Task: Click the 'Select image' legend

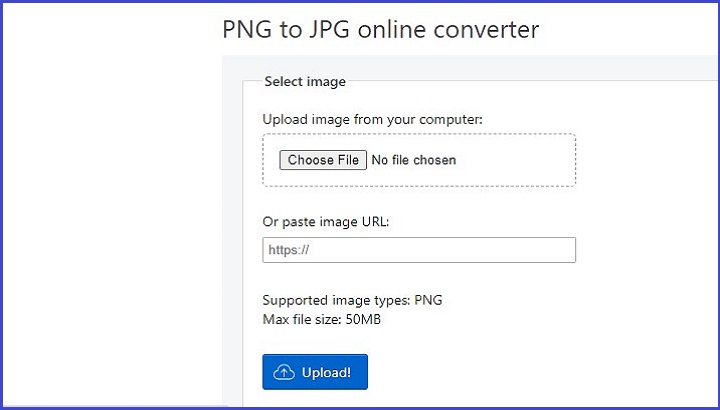Action: (x=305, y=82)
